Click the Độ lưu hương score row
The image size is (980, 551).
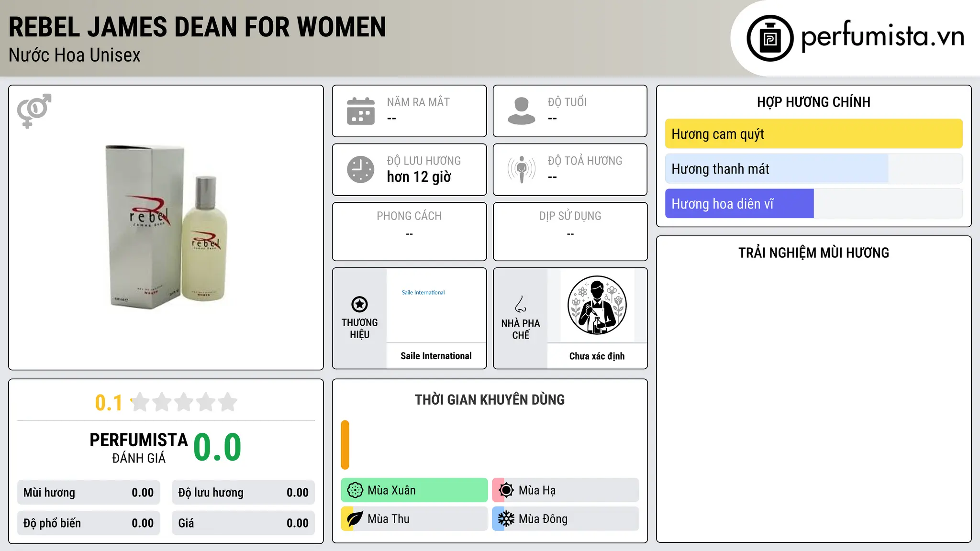[244, 493]
